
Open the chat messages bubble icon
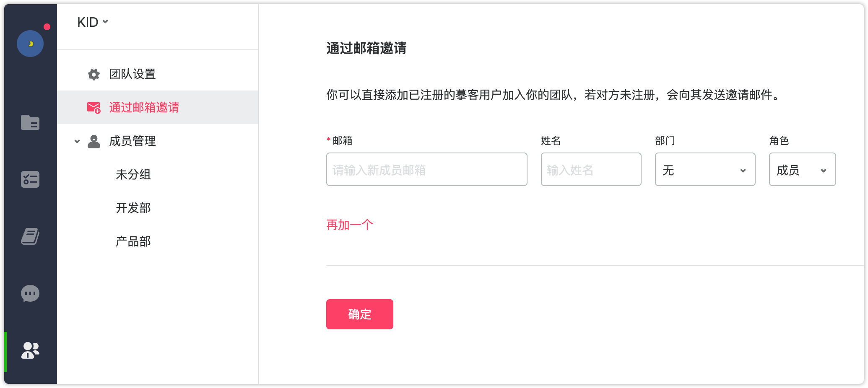[x=30, y=293]
